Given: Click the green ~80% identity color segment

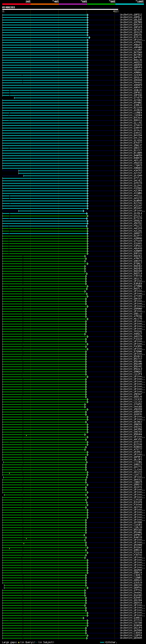Looking at the screenshot, I should coord(101,4).
